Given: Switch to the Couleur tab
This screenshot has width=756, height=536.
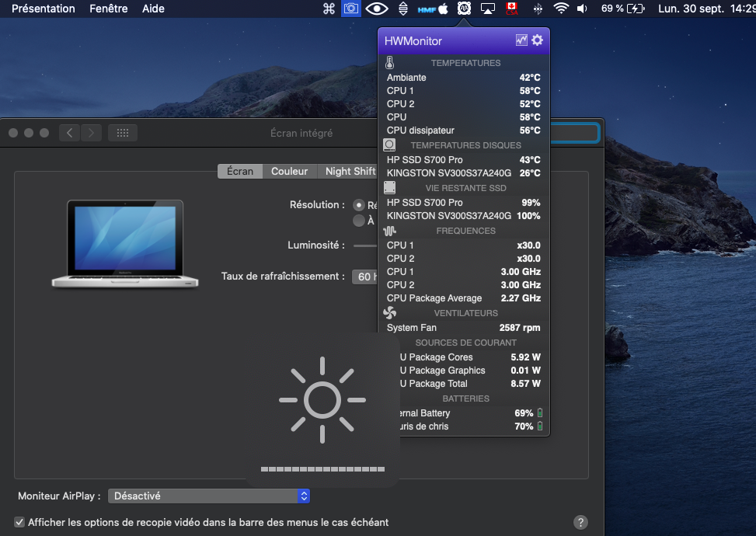Looking at the screenshot, I should 289,171.
